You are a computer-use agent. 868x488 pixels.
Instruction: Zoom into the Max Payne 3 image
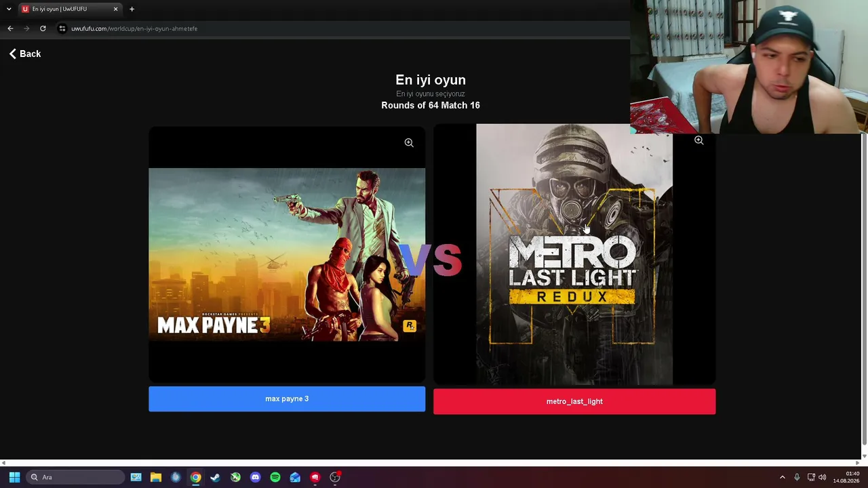coord(409,143)
